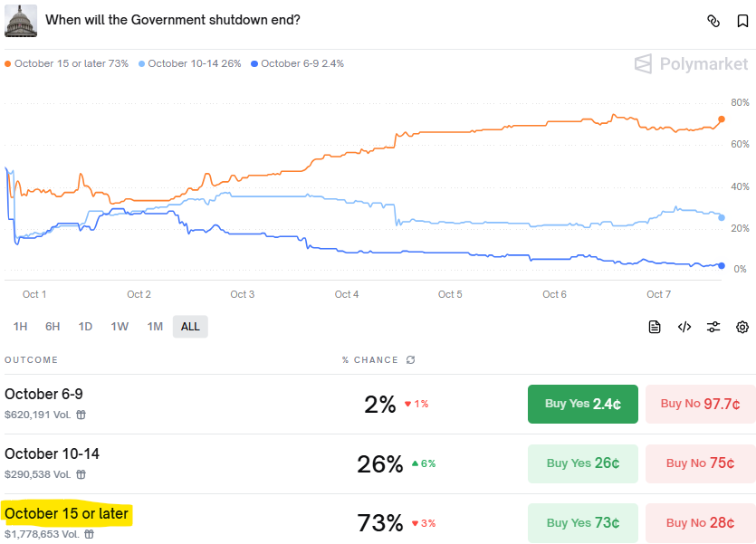
Task: Click the Capitol building market thumbnail
Action: 22,20
